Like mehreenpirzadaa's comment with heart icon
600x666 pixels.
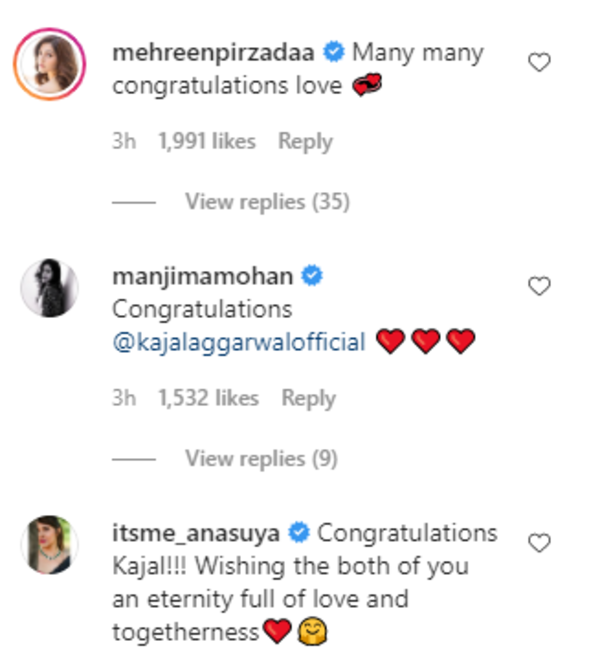coord(539,62)
